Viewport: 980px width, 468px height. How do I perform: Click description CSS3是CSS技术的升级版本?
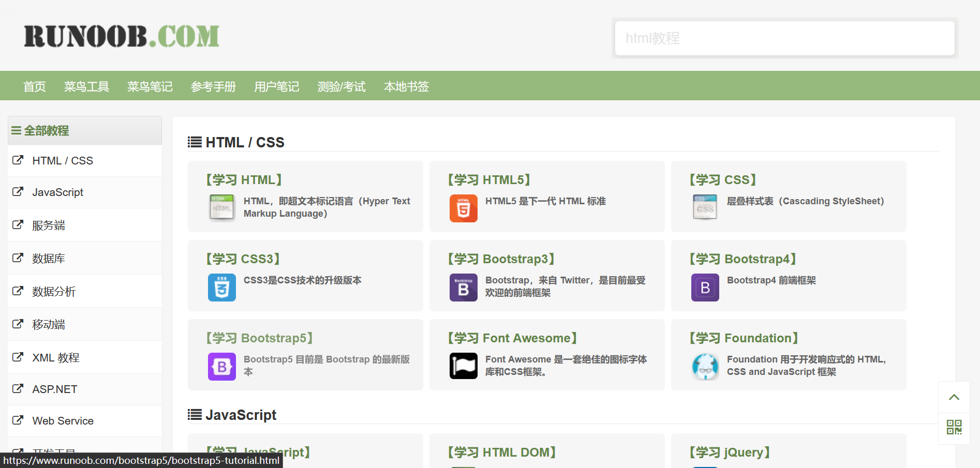coord(303,280)
